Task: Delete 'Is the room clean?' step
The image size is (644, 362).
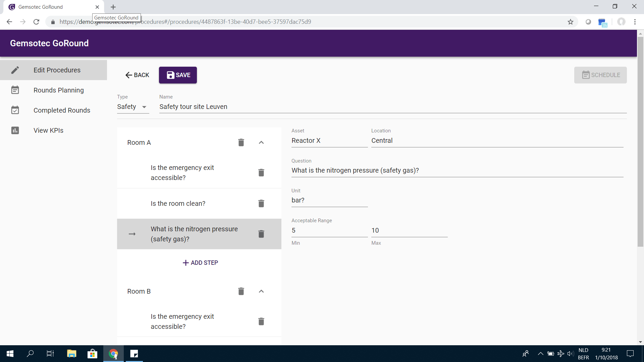Action: [261, 203]
